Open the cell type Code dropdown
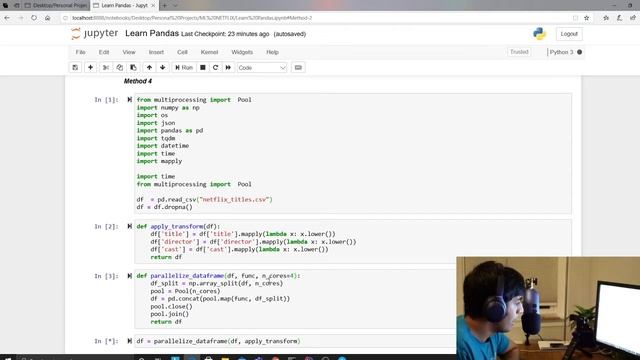Image resolution: width=640 pixels, height=360 pixels. pos(262,67)
